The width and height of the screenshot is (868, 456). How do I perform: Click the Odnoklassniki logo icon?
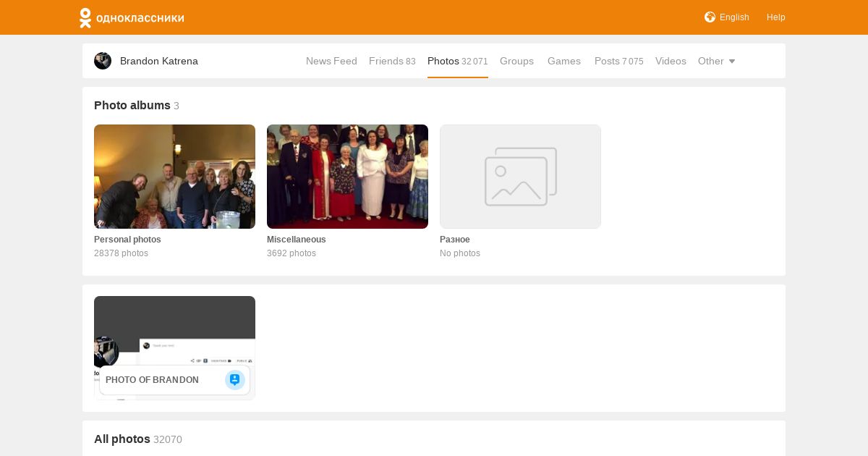click(85, 18)
